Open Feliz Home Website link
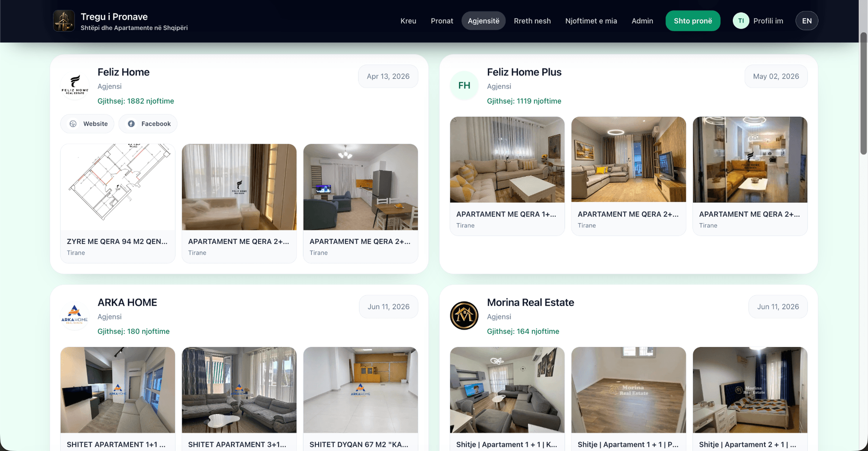The image size is (868, 451). 87,124
